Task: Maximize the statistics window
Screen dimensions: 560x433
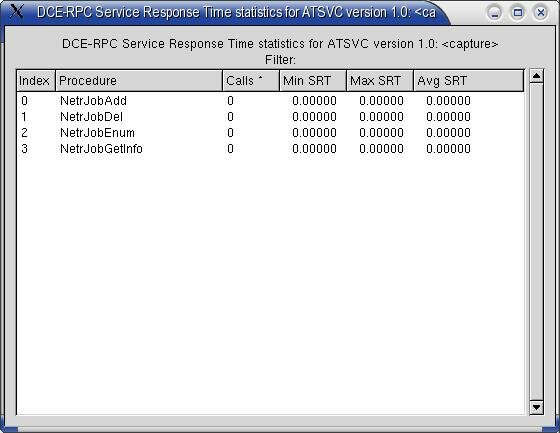Action: 518,13
